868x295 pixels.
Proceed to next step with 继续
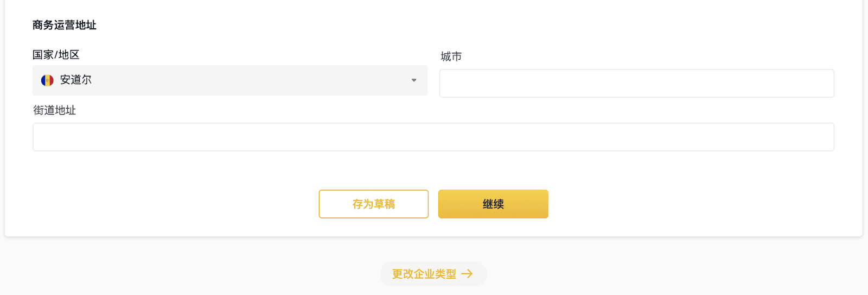493,204
